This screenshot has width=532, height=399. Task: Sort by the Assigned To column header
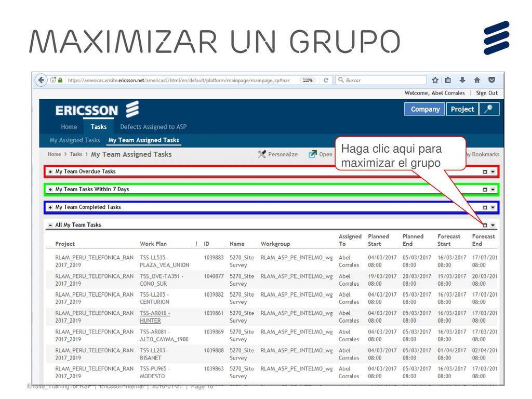click(350, 240)
